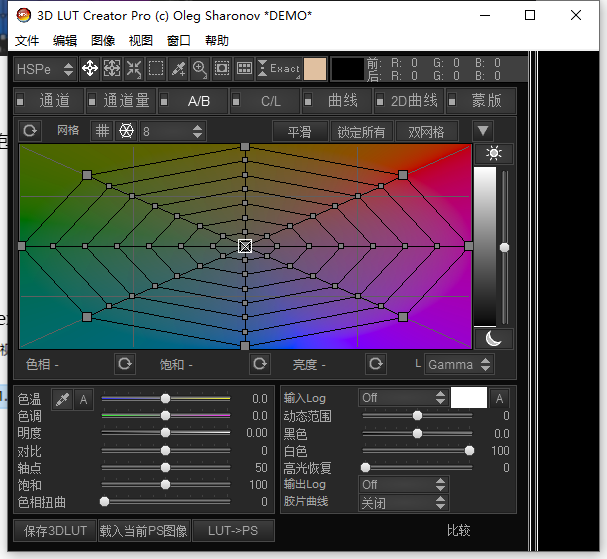This screenshot has width=607, height=559.
Task: Select the eyedropper tool in toolbar
Action: (x=178, y=69)
